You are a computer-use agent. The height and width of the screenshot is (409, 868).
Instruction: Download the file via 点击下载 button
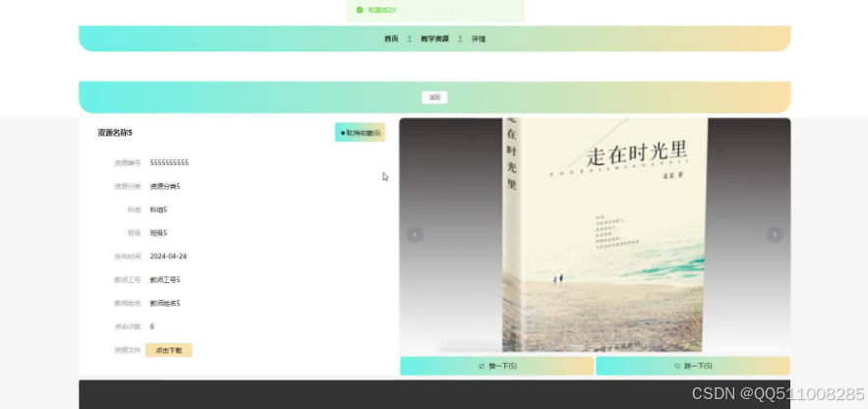(169, 350)
